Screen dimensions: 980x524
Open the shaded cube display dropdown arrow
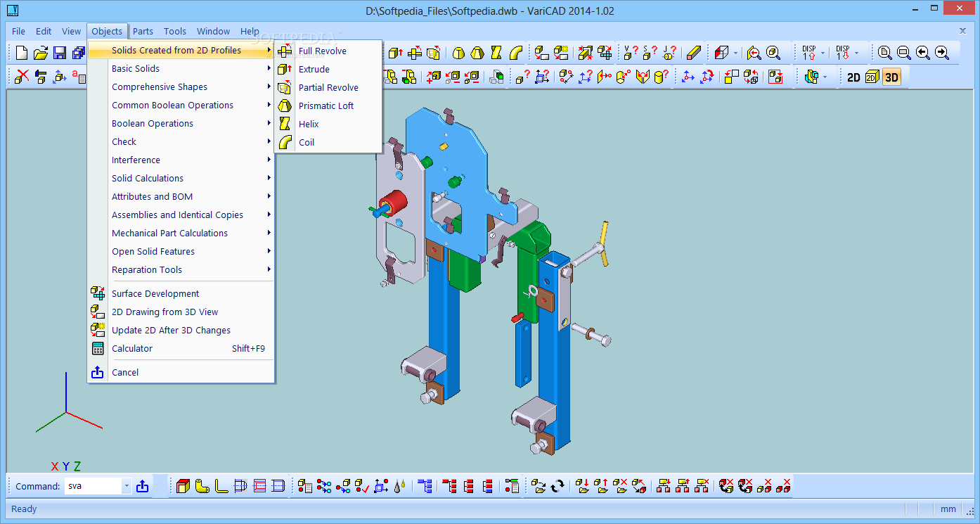point(736,53)
